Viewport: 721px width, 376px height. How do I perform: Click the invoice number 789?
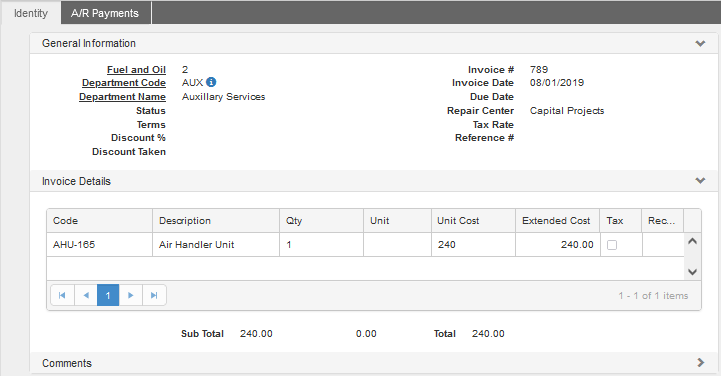pos(538,70)
